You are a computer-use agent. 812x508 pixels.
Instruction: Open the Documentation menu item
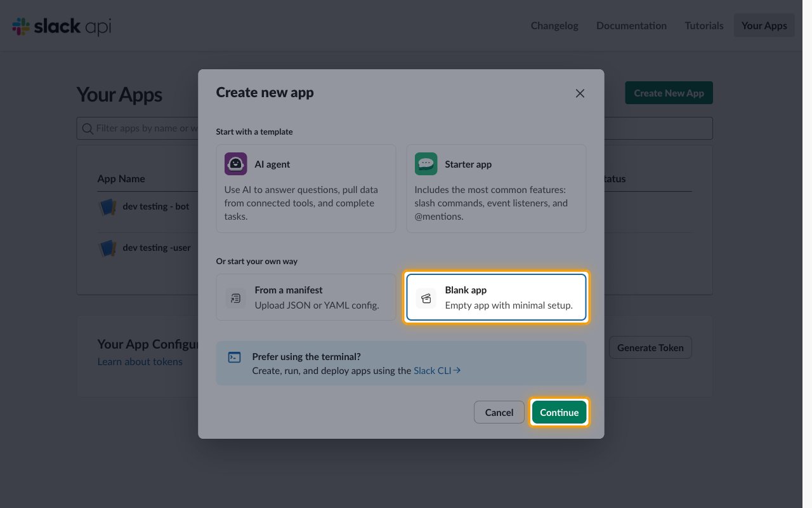click(x=631, y=26)
